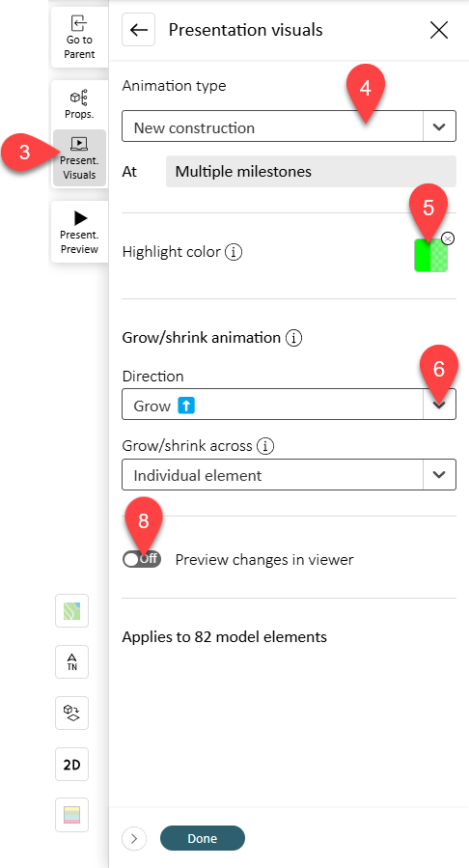Screen dimensions: 469x868
Task: Open the Animation type dropdown
Action: pyautogui.click(x=289, y=126)
